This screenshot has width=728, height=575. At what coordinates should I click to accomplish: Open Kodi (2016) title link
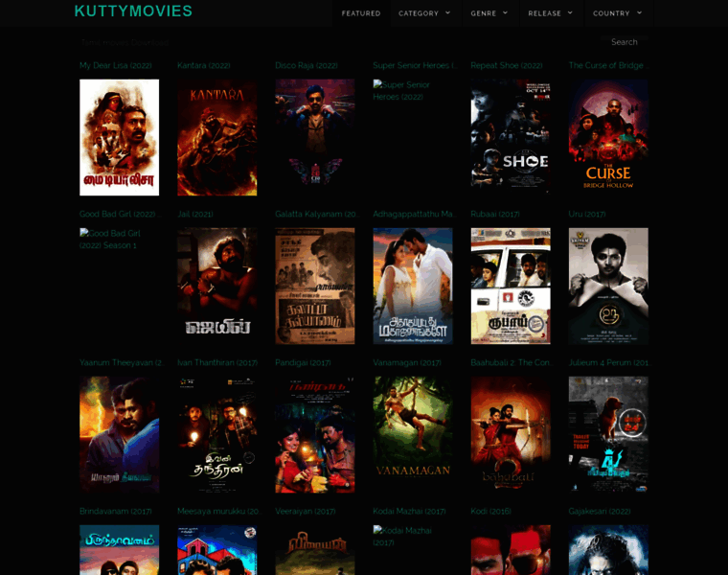pos(490,512)
